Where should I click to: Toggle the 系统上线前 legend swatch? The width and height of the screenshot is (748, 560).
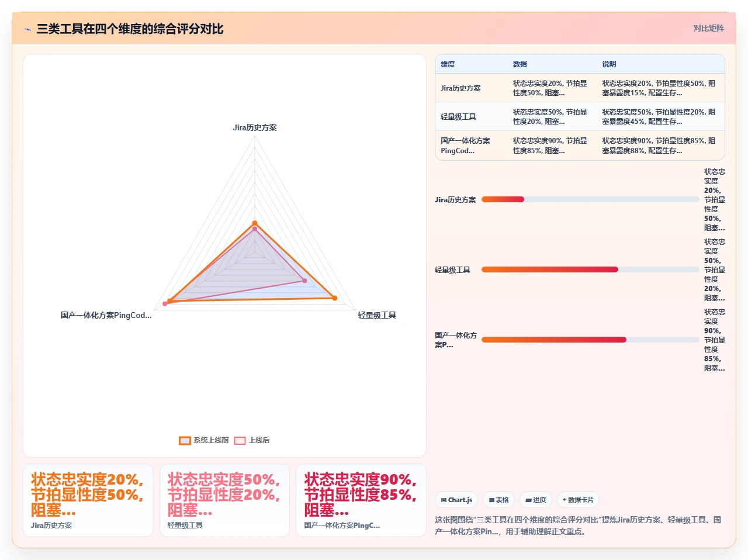pos(185,440)
